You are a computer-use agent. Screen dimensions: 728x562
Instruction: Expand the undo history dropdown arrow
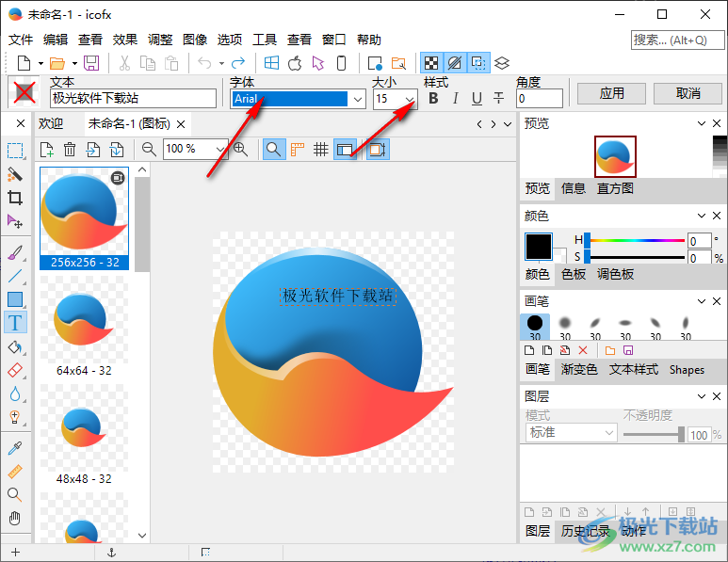221,64
